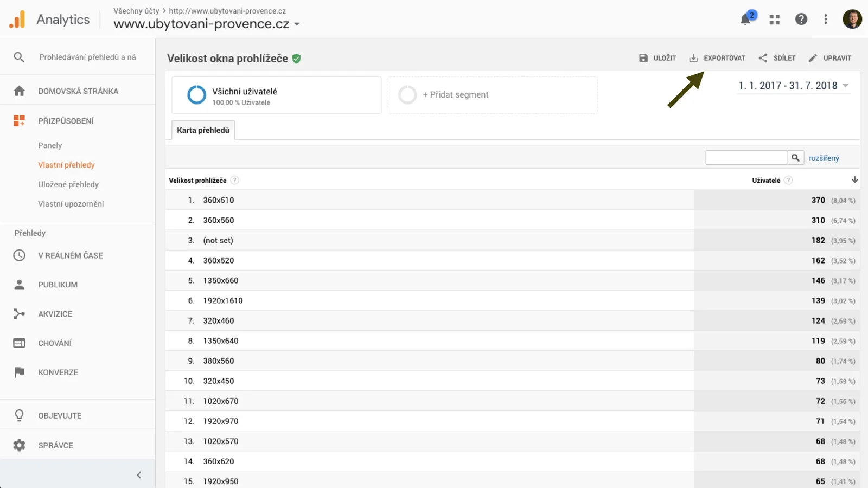This screenshot has width=868, height=488.
Task: Click the rozšířený link
Action: click(x=824, y=157)
